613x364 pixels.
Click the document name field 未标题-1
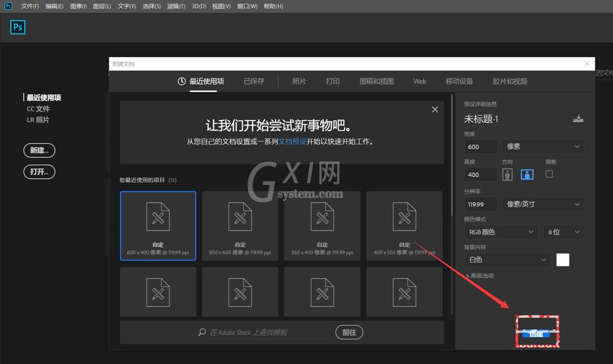click(x=516, y=119)
